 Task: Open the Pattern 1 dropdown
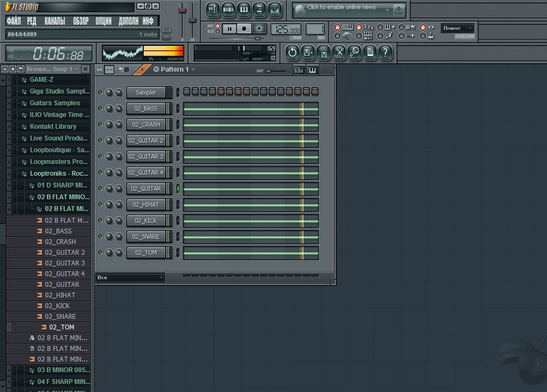193,70
